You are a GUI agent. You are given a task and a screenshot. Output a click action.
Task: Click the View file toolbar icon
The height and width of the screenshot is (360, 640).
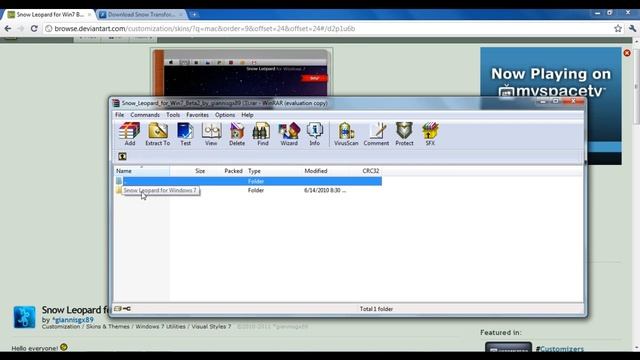211,134
